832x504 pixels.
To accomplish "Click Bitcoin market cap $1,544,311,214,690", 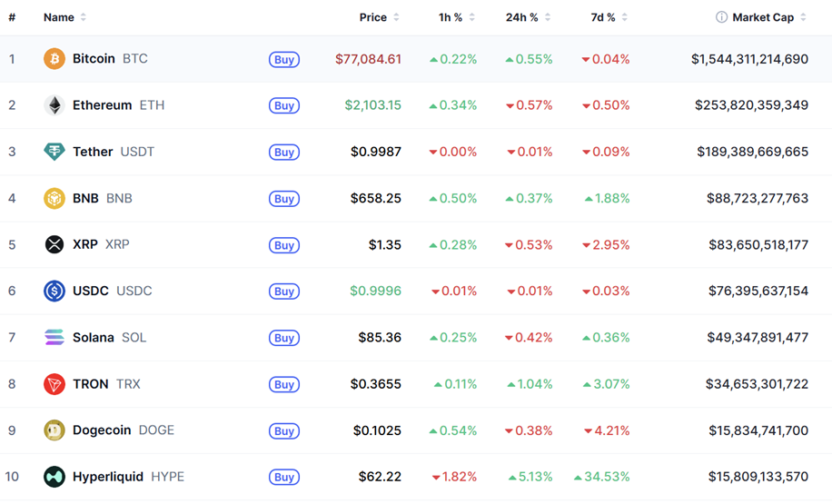I will (x=749, y=59).
